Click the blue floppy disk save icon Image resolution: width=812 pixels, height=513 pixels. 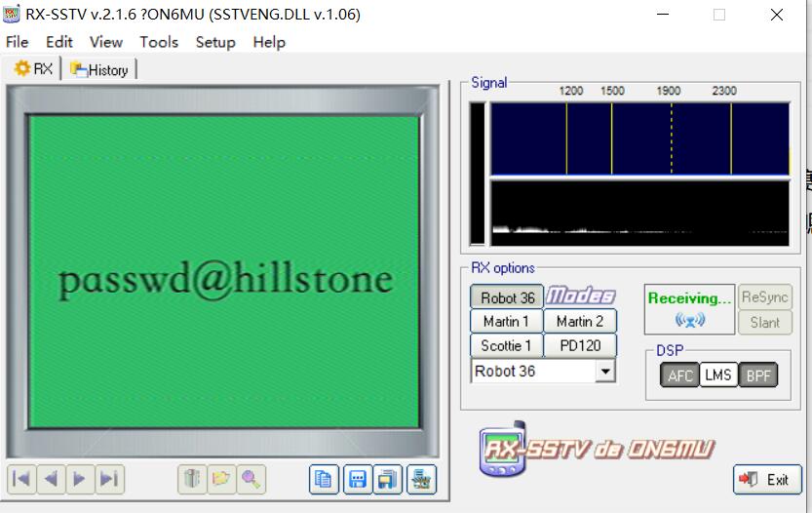tap(359, 479)
